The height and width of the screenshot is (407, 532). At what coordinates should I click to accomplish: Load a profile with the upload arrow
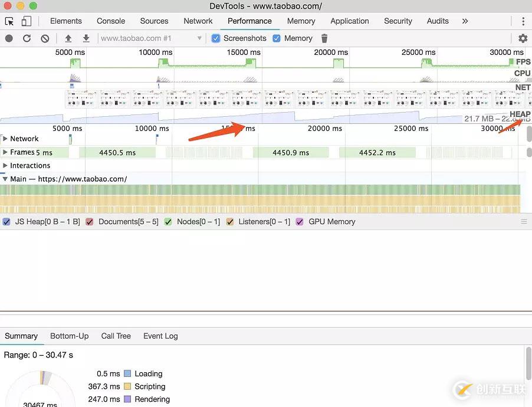(68, 38)
